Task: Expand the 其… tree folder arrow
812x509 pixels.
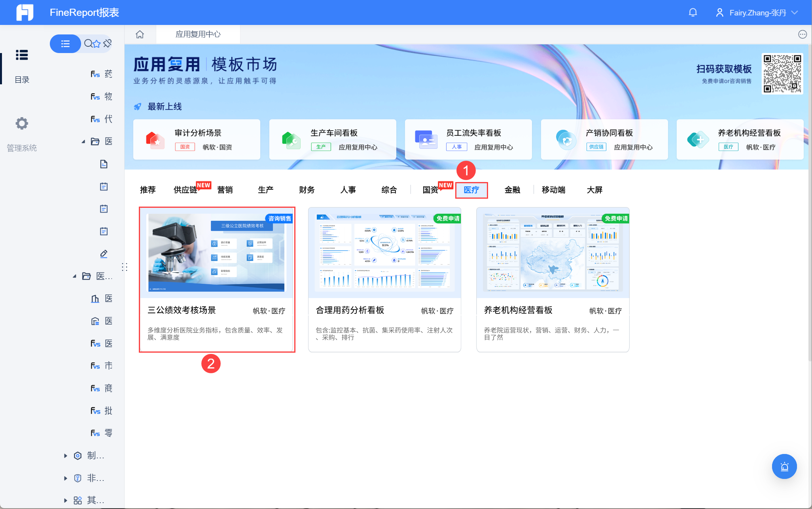Action: (x=66, y=500)
